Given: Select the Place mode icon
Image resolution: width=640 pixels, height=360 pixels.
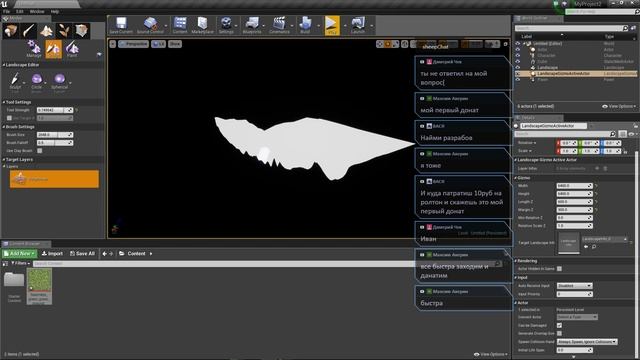Looking at the screenshot, I should click(11, 31).
